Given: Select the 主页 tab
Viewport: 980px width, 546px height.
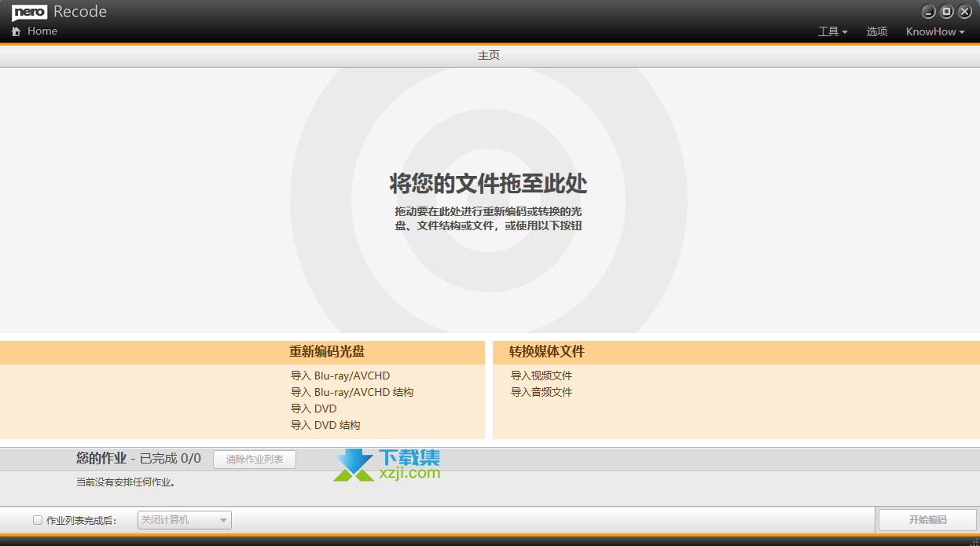Looking at the screenshot, I should tap(489, 56).
